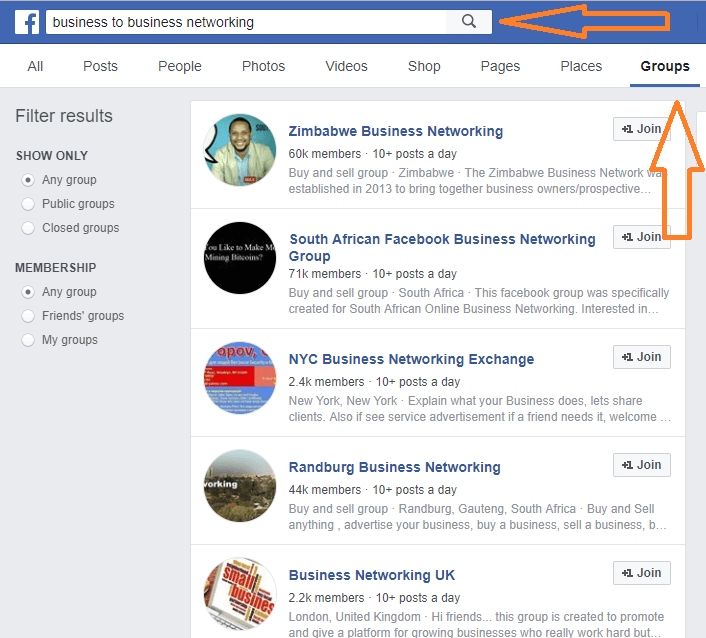Select the Groups tab
Screen dimensions: 706x638
(x=665, y=66)
